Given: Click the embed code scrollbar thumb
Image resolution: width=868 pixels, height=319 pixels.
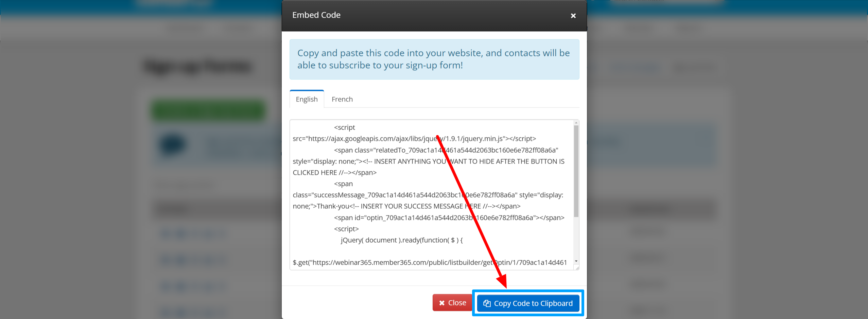Looking at the screenshot, I should (576, 171).
